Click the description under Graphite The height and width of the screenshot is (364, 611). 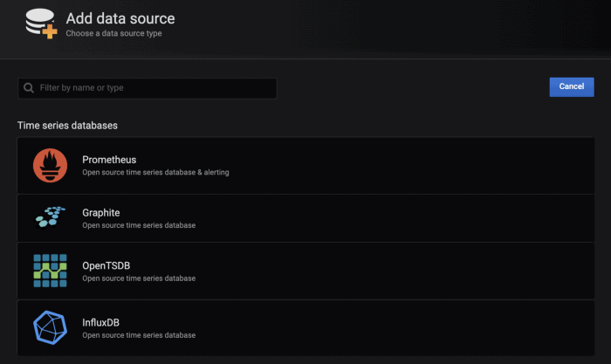[139, 225]
